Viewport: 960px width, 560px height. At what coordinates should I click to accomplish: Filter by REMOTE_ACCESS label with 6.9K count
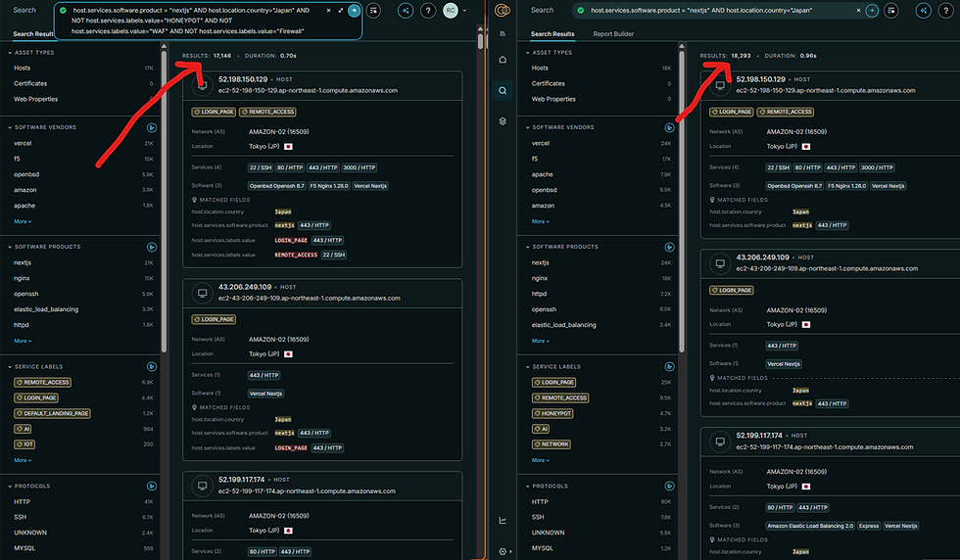42,382
